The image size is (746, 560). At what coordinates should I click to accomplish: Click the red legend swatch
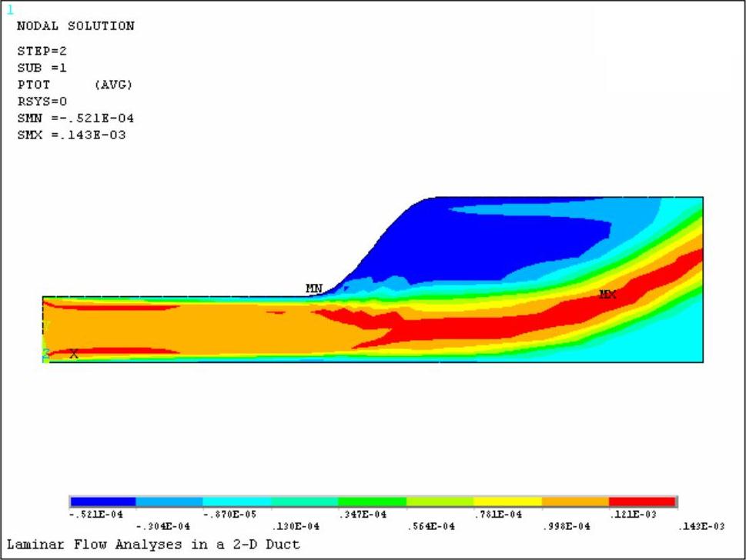[642, 502]
